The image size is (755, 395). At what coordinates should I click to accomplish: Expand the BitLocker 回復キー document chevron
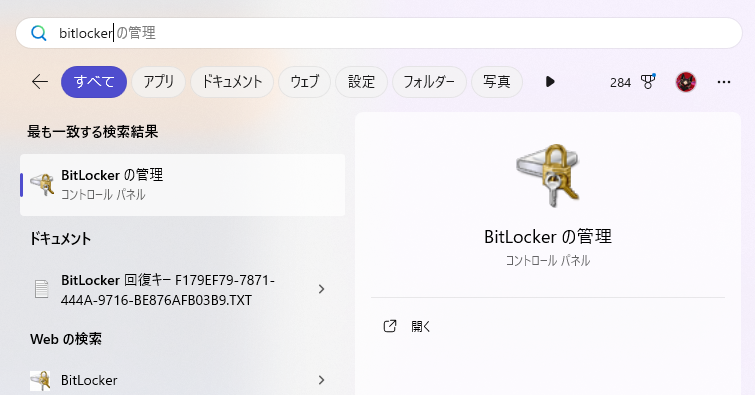point(321,289)
